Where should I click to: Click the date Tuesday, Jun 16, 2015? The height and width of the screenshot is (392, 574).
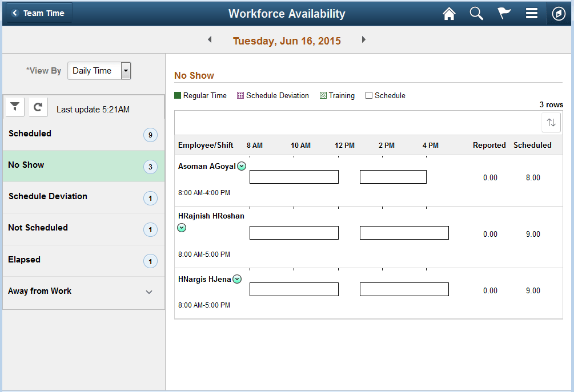click(287, 41)
